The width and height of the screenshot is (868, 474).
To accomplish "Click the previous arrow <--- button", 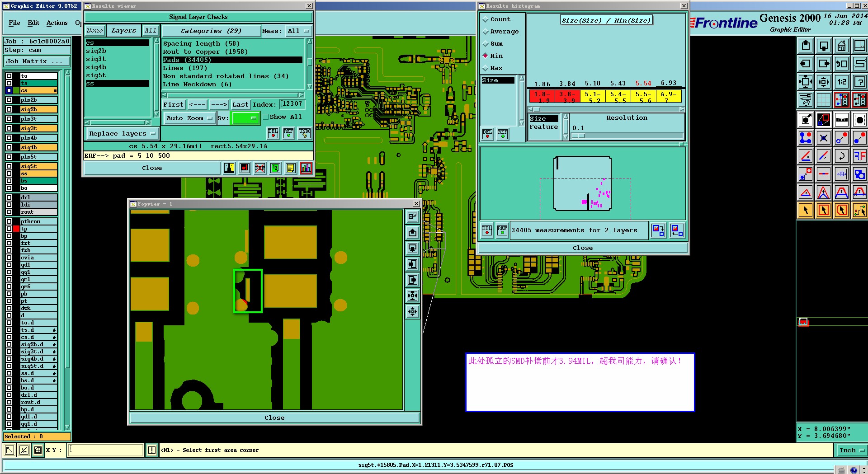I will [x=198, y=105].
